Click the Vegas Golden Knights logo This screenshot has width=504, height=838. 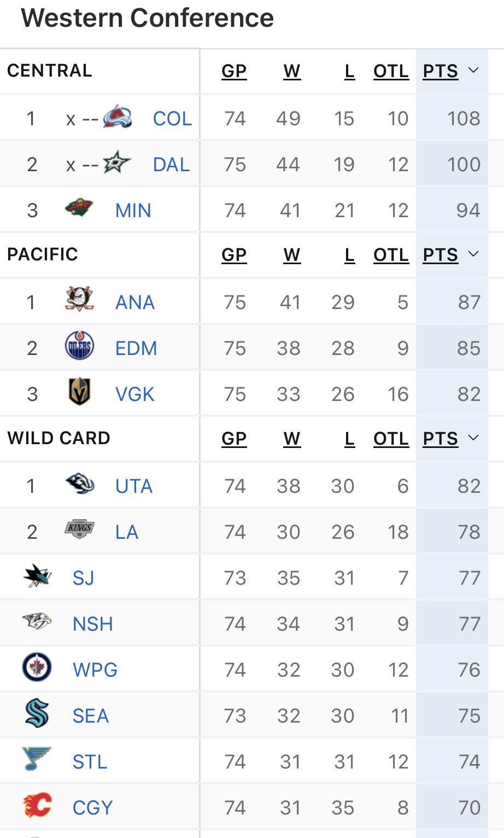tap(79, 392)
